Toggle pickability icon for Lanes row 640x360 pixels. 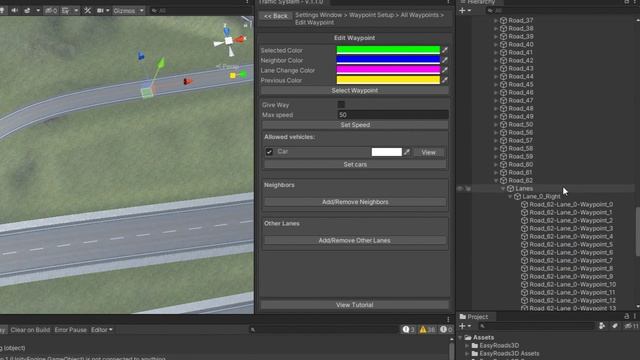(468, 189)
